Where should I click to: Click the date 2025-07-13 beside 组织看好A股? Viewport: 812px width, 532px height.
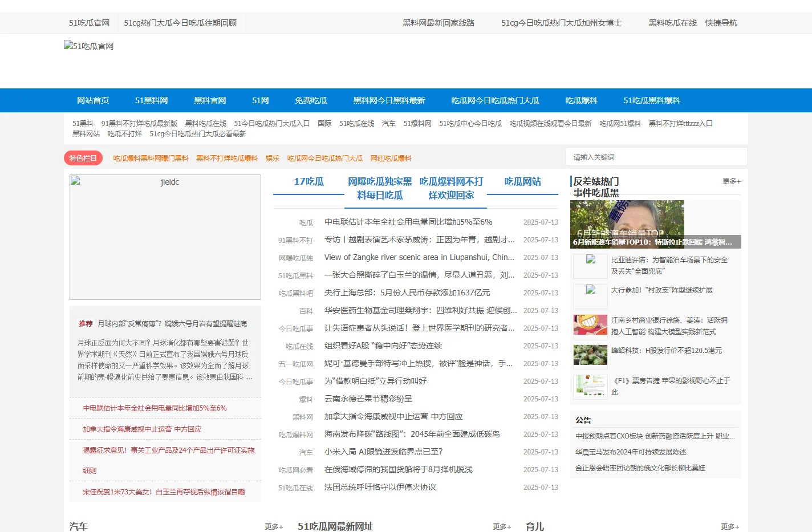point(541,346)
